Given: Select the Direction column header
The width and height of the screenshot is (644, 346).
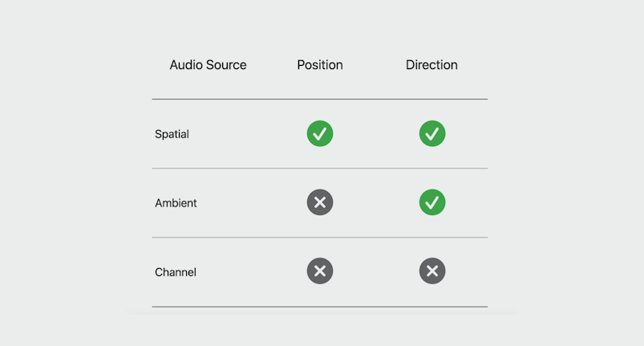Looking at the screenshot, I should (431, 65).
